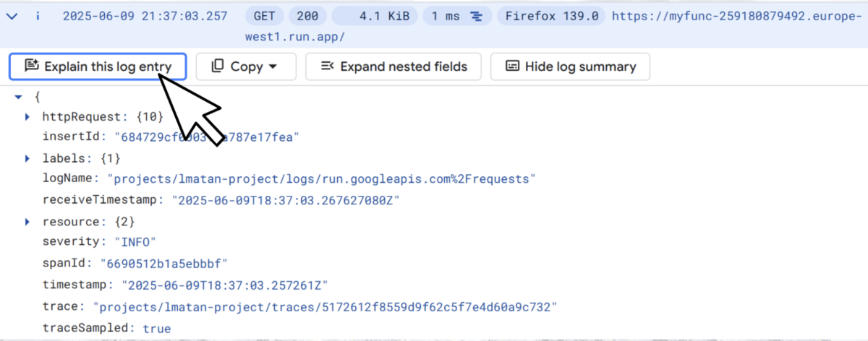Click the Explain this log entry sparkle icon
Viewport: 868px width, 341px height.
pyautogui.click(x=31, y=66)
